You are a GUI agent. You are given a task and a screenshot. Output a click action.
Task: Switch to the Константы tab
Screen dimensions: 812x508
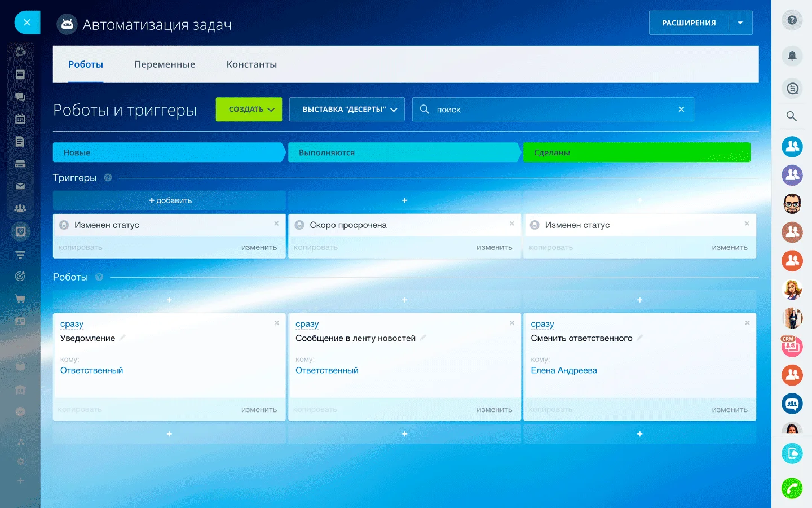pyautogui.click(x=251, y=64)
